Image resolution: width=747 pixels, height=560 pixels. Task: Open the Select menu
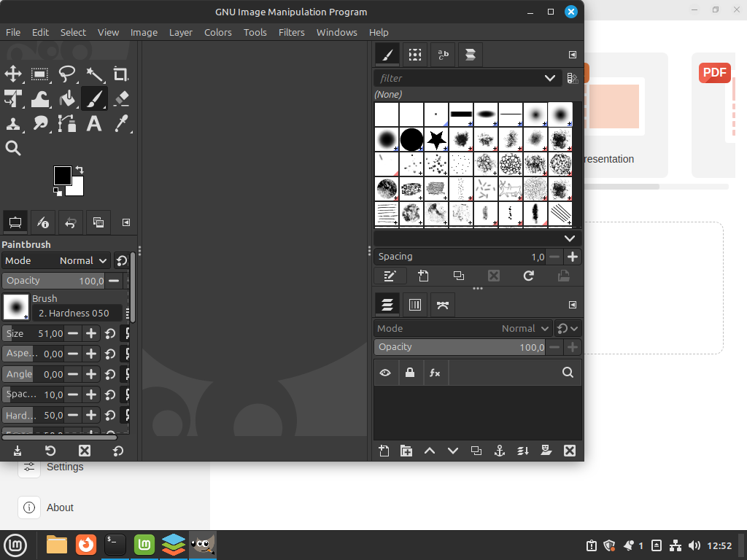[73, 32]
